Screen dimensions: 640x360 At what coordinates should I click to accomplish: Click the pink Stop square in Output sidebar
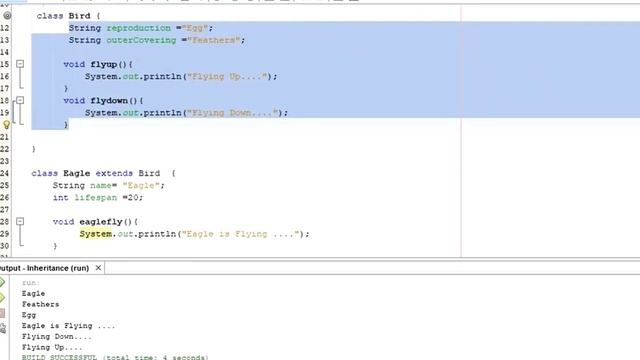(2, 313)
